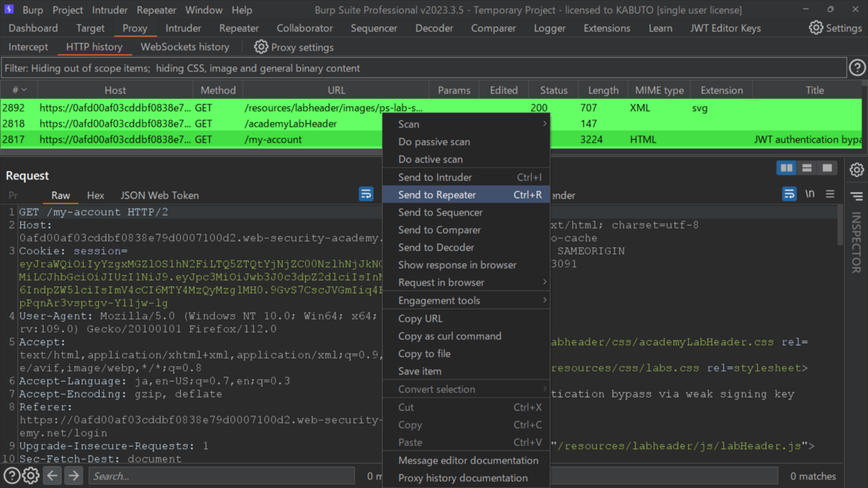
Task: Choose Send to Intruder
Action: [466, 177]
